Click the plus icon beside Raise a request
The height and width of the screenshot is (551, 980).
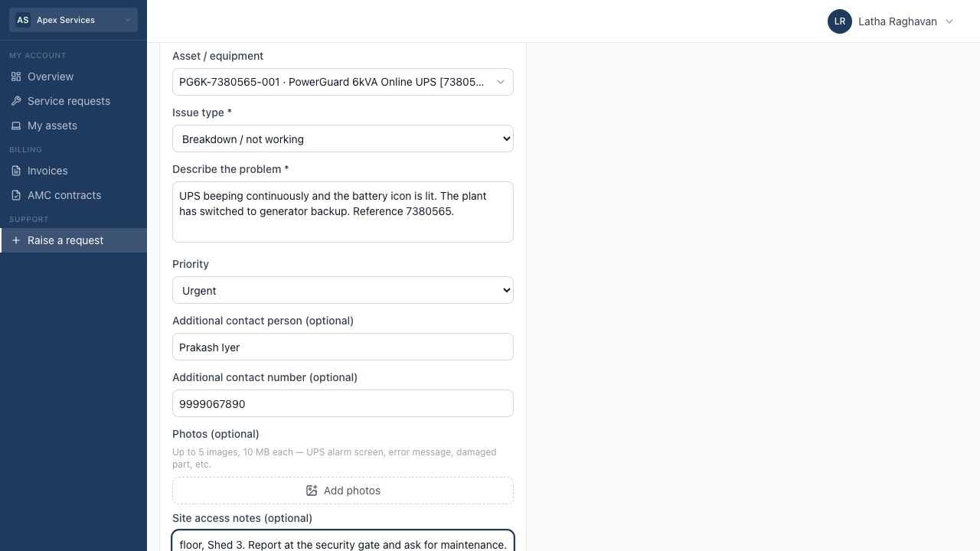pyautogui.click(x=16, y=240)
